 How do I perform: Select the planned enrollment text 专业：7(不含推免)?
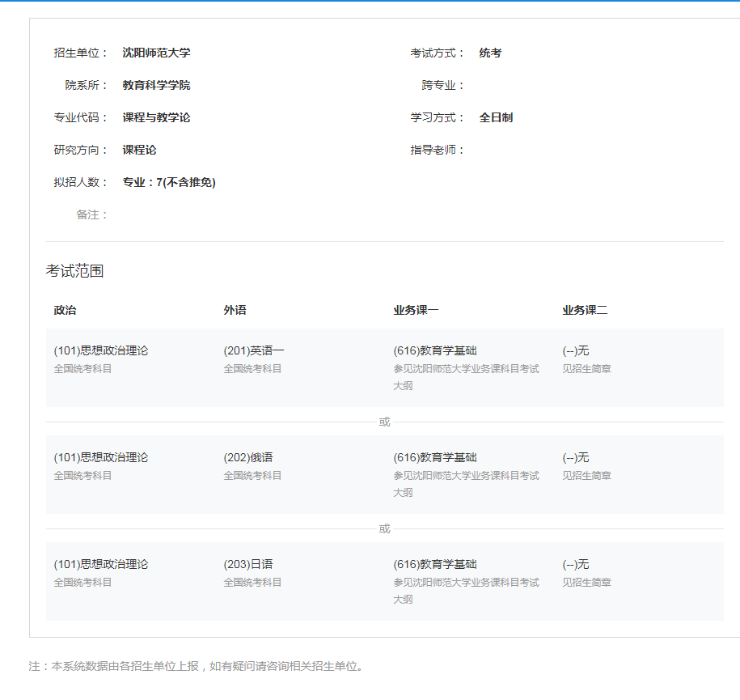coord(169,182)
